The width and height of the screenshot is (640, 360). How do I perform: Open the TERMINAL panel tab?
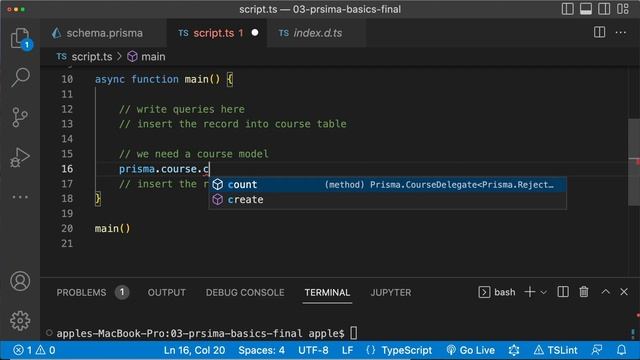[327, 293]
